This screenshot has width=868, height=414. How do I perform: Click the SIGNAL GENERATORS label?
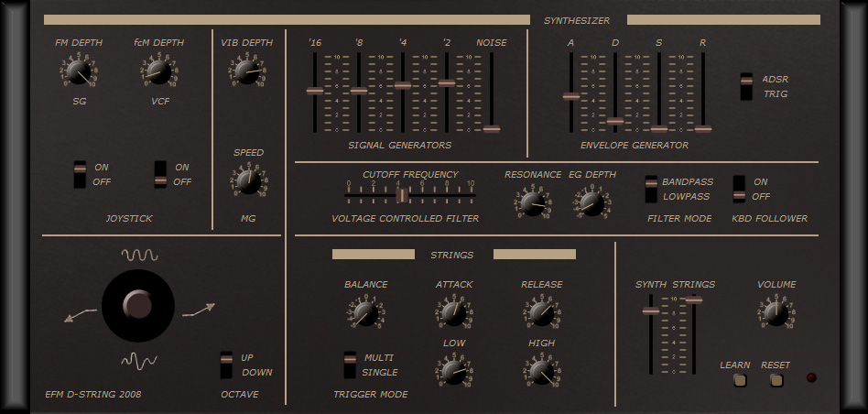400,146
